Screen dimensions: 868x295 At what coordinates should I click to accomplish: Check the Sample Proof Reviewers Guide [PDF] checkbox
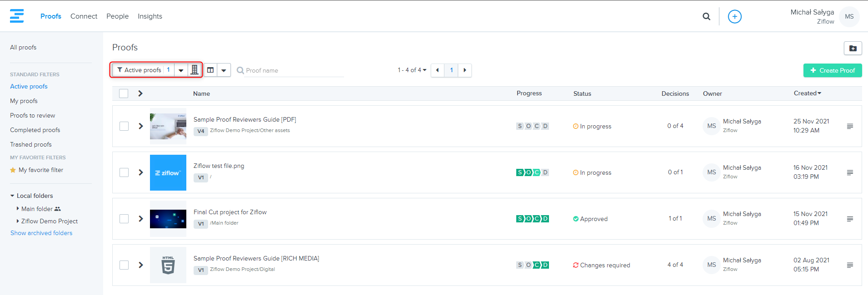click(124, 126)
